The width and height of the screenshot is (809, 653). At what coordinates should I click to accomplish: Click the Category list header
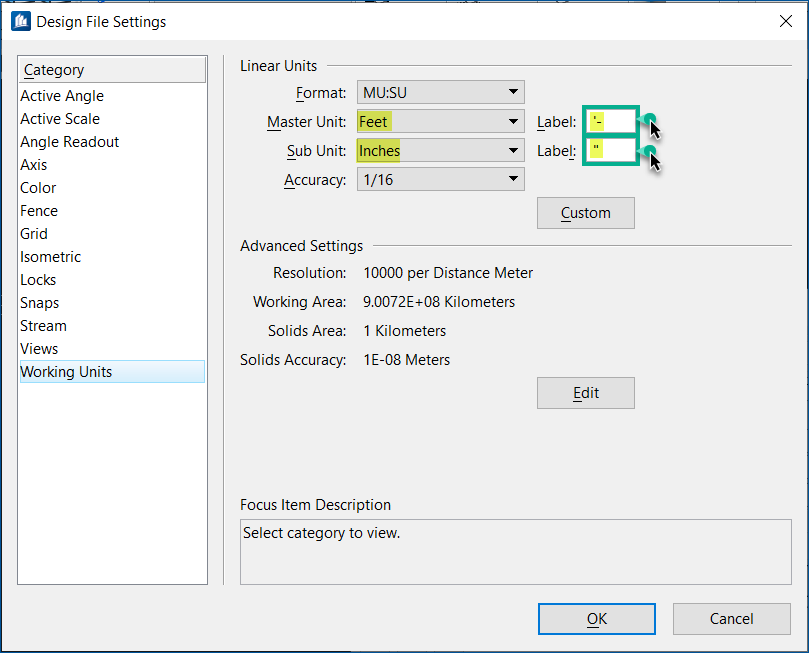[112, 70]
